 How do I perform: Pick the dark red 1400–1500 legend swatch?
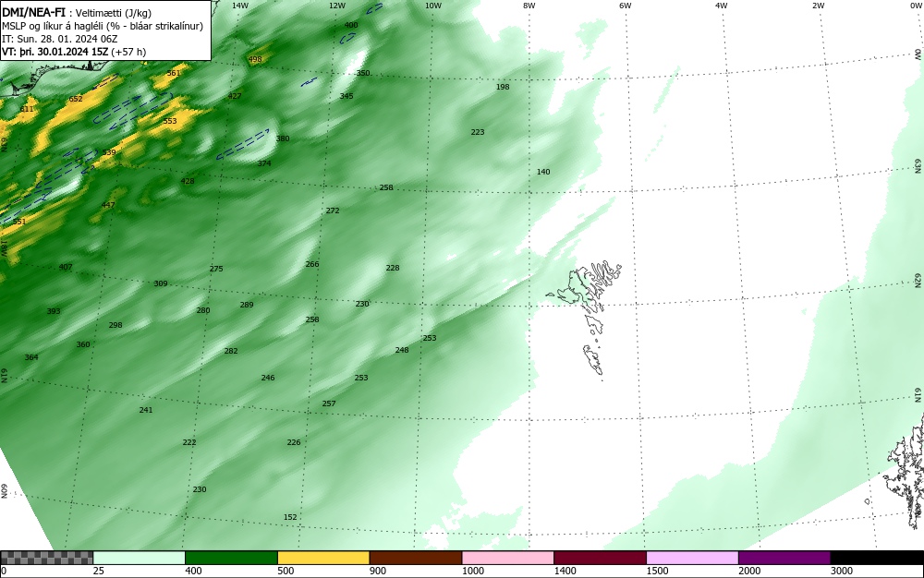pyautogui.click(x=600, y=558)
